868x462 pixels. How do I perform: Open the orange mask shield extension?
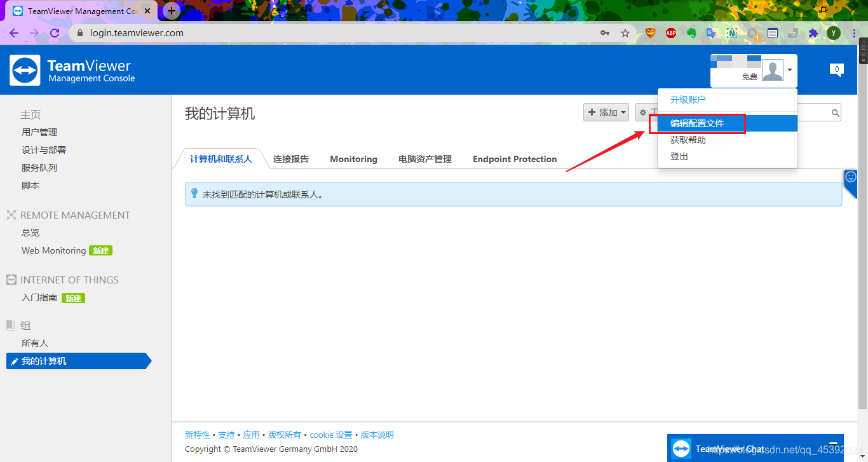651,33
